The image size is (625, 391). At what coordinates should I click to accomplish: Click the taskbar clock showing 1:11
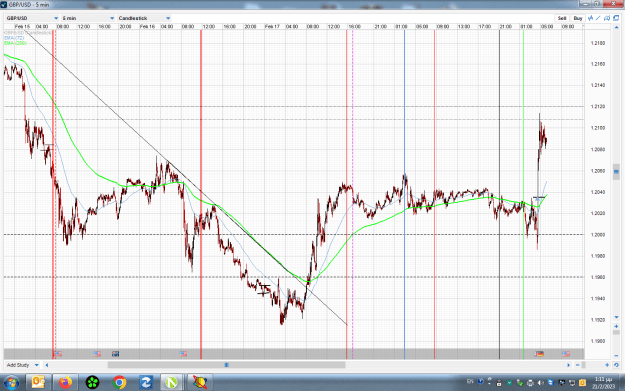point(603,383)
